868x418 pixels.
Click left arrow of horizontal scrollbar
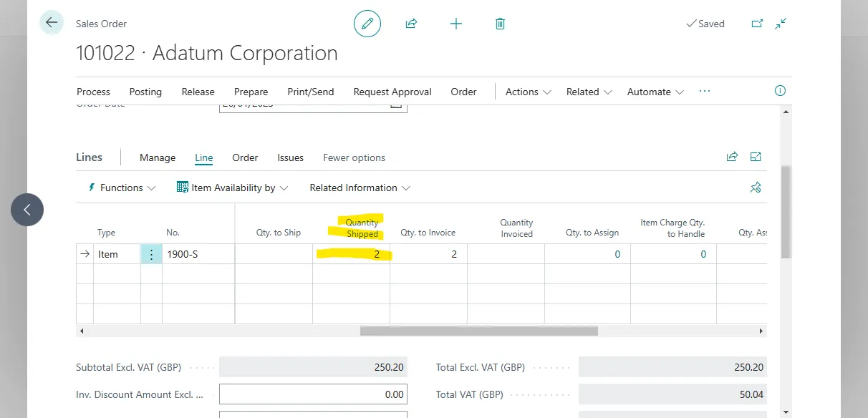point(81,331)
